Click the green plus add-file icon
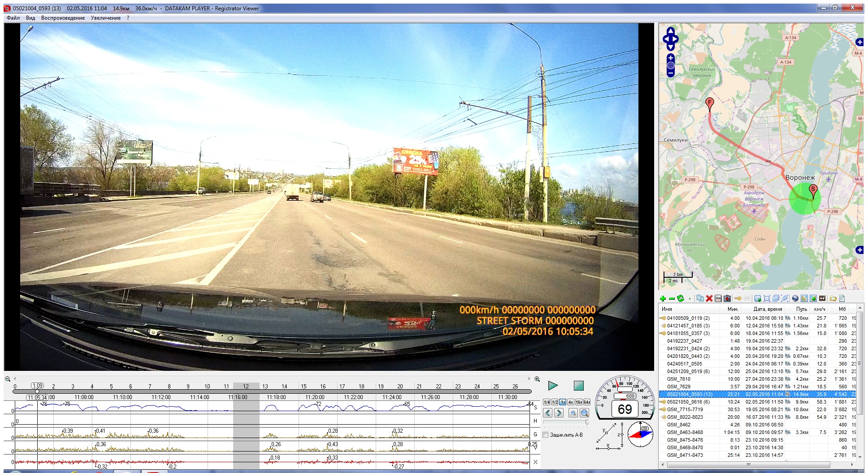The width and height of the screenshot is (868, 473). [663, 299]
